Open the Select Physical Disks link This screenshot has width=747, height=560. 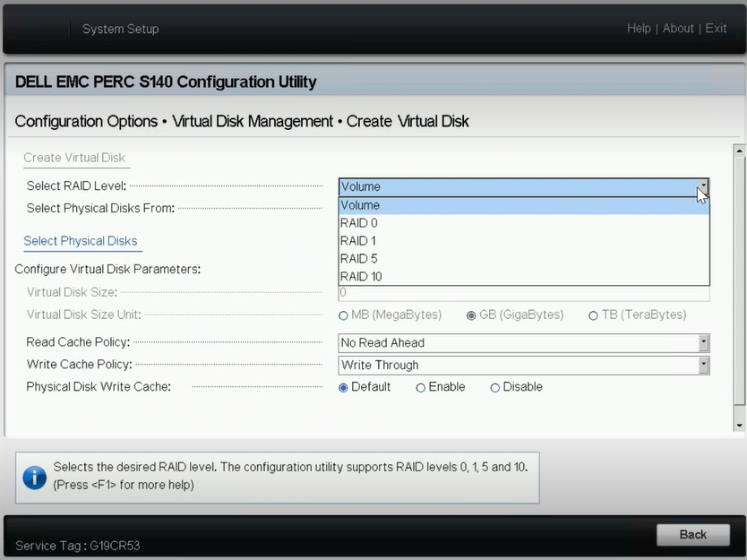pos(81,241)
